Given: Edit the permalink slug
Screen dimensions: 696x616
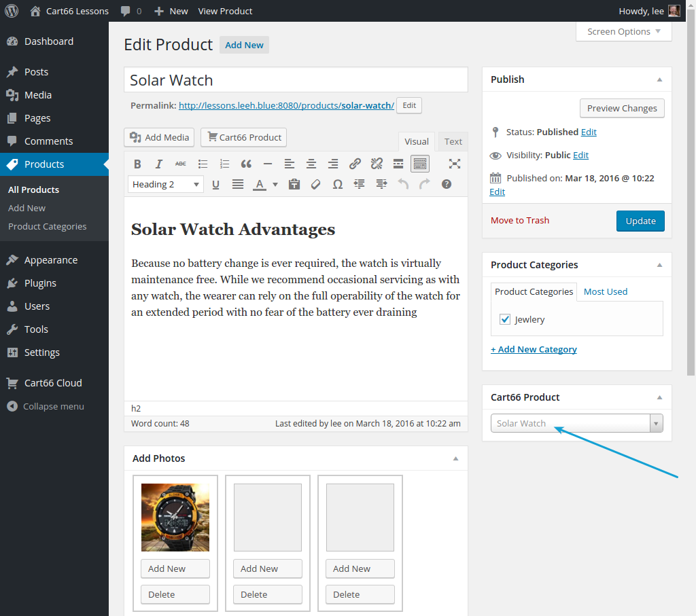Looking at the screenshot, I should pos(408,105).
